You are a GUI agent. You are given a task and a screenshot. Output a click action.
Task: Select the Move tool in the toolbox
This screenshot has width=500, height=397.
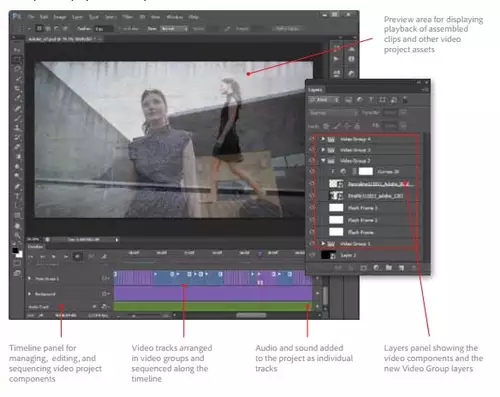(17, 50)
